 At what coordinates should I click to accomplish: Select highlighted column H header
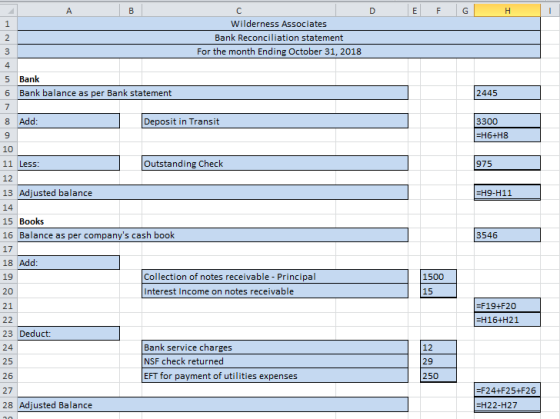tap(507, 11)
